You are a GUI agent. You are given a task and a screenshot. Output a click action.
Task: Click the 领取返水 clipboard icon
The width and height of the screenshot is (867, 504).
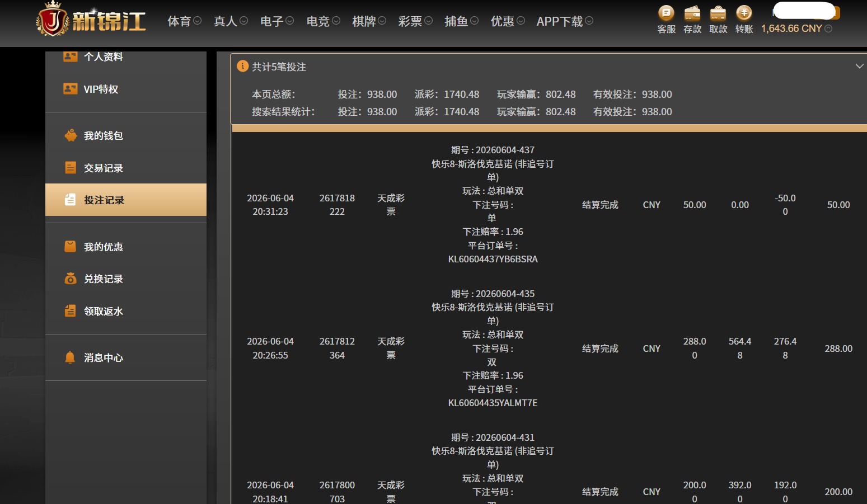71,311
